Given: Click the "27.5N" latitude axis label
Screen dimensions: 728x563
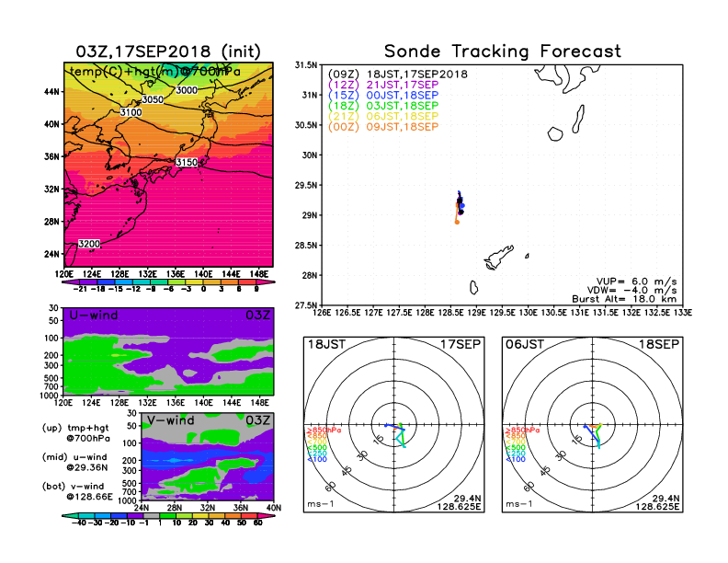Looking at the screenshot, I should pyautogui.click(x=306, y=305).
